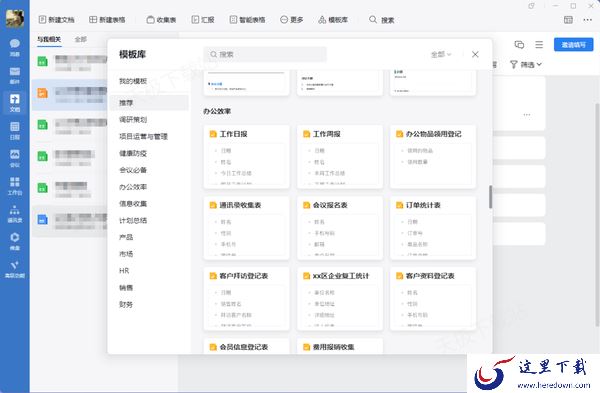Click 新建表格 in the toolbar

coord(107,20)
